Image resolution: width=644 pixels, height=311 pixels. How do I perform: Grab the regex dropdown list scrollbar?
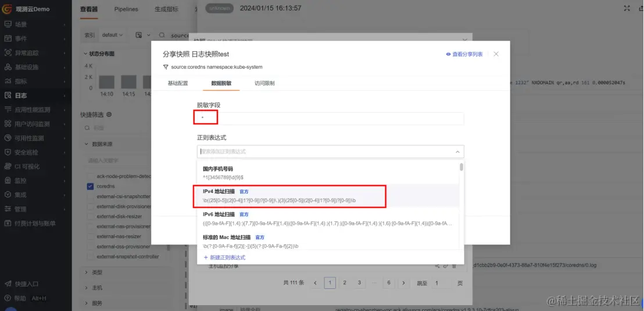click(x=461, y=167)
